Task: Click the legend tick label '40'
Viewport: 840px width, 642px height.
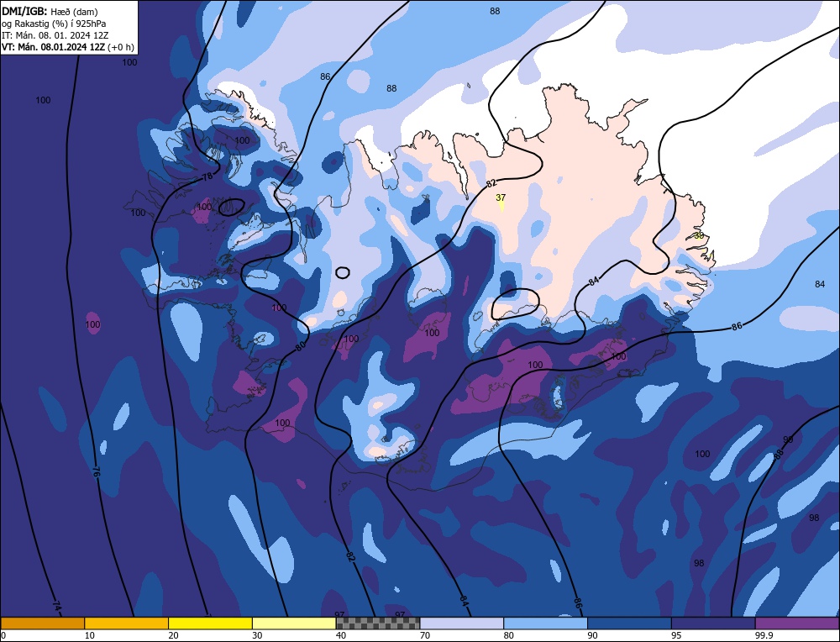Action: pos(341,635)
